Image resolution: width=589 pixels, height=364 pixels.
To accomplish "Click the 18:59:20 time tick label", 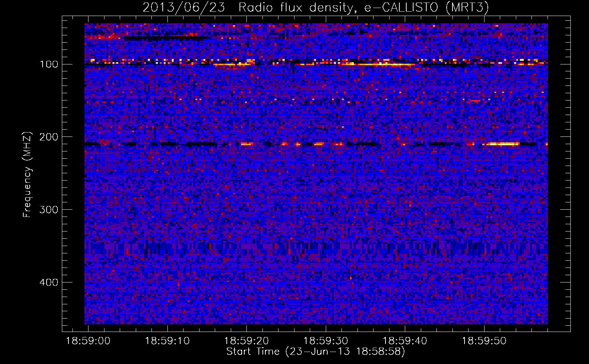I will tap(246, 341).
